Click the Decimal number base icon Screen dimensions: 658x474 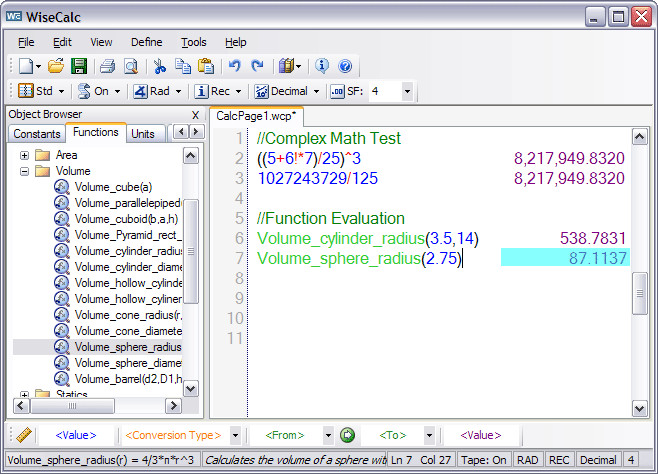click(x=261, y=91)
